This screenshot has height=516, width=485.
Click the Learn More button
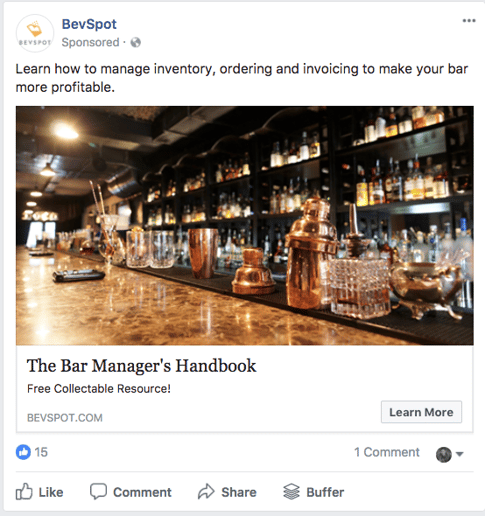click(421, 412)
